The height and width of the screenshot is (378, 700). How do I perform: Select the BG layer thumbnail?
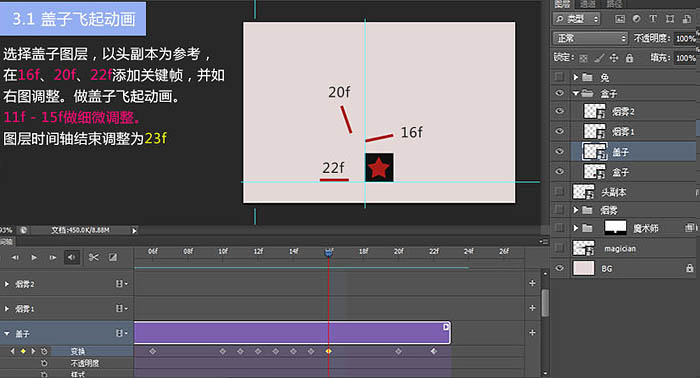click(583, 268)
